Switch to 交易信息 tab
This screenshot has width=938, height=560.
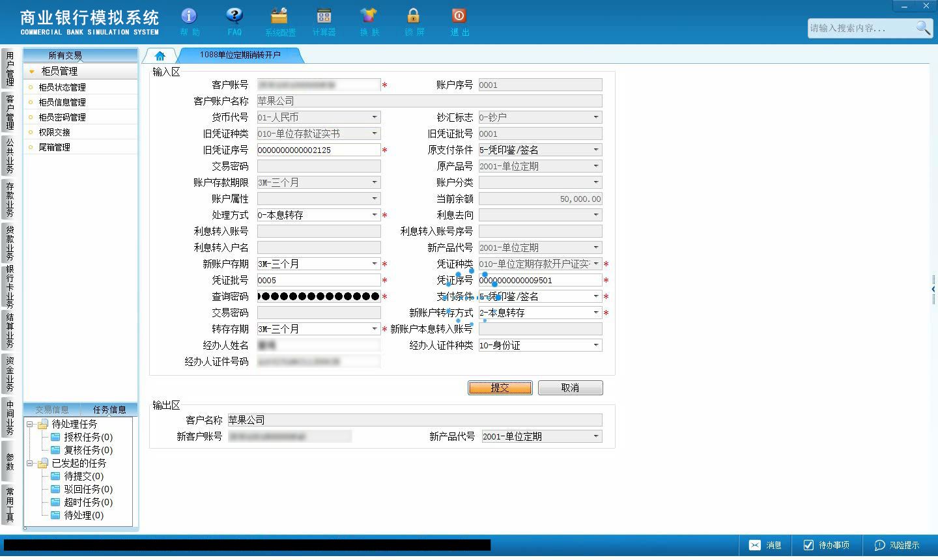tap(52, 410)
